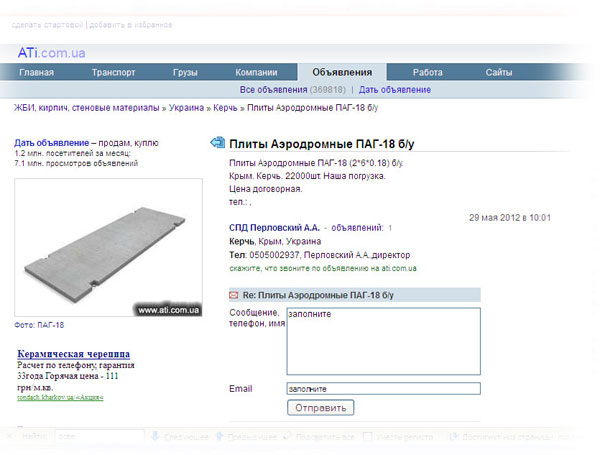Open the Грузы navigation tab

point(185,73)
